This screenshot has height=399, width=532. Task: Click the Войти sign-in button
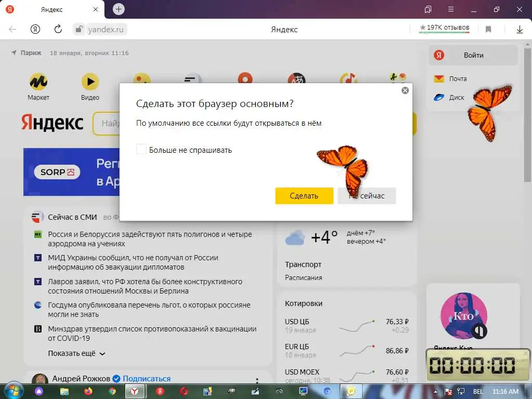click(473, 55)
